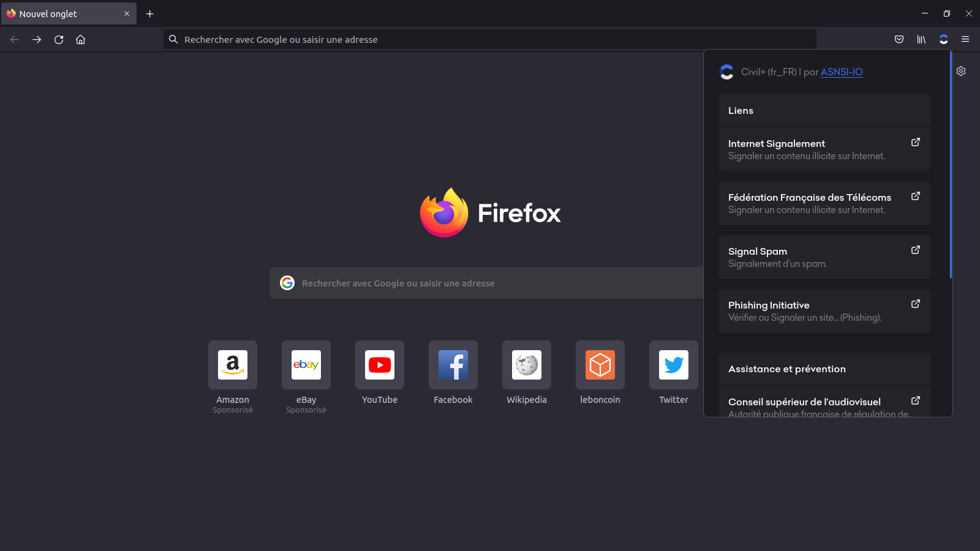Open the Firefox hamburger menu
This screenshot has height=551, width=980.
pyautogui.click(x=965, y=39)
